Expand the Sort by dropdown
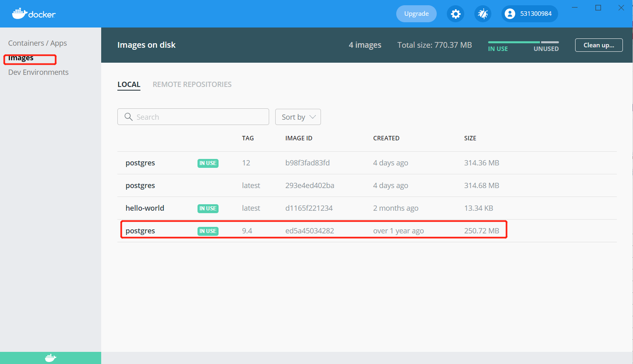 (x=298, y=117)
